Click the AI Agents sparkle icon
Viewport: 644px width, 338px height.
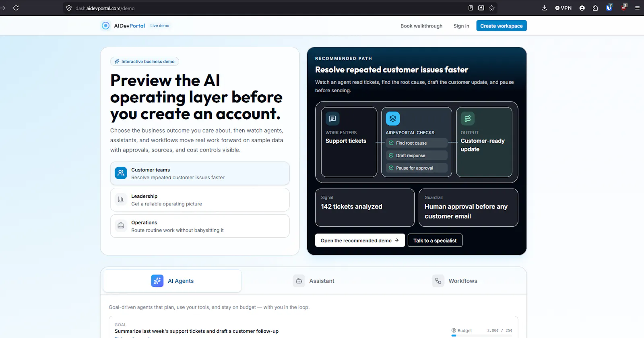pyautogui.click(x=157, y=281)
